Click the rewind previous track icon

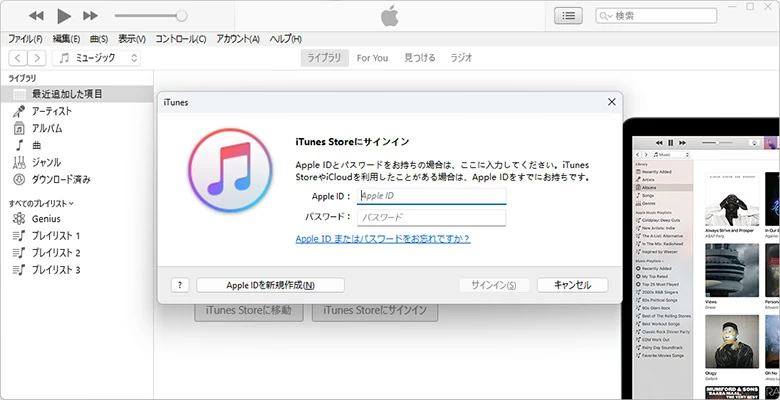(x=37, y=16)
